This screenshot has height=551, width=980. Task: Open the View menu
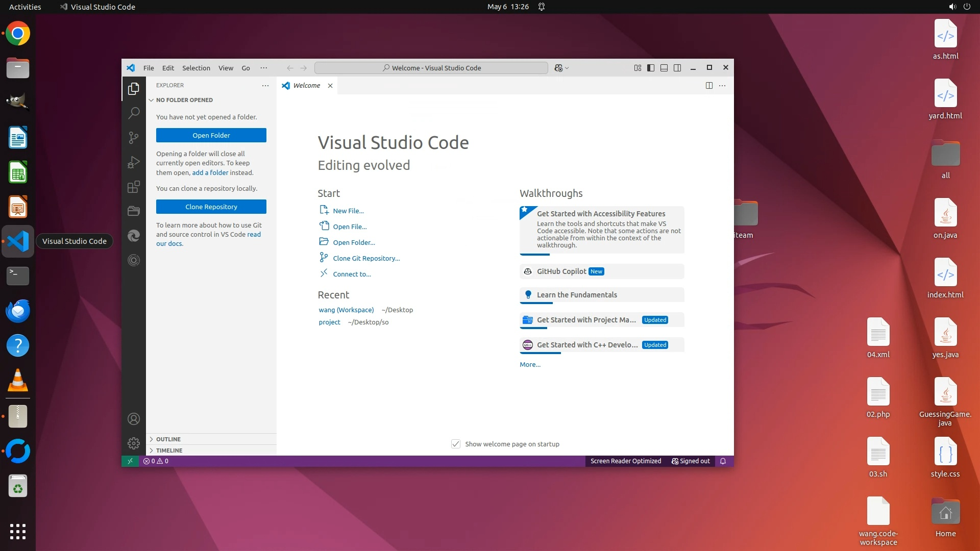pos(226,68)
